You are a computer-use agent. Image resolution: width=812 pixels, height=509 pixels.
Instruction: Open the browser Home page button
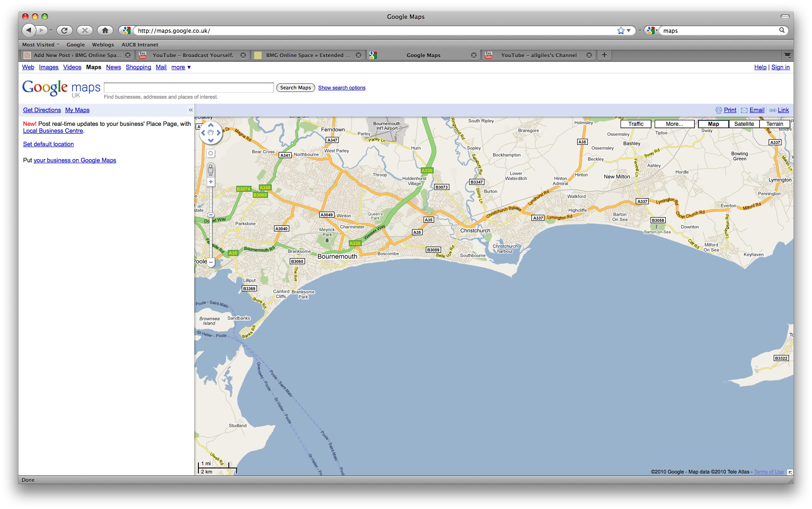[105, 30]
